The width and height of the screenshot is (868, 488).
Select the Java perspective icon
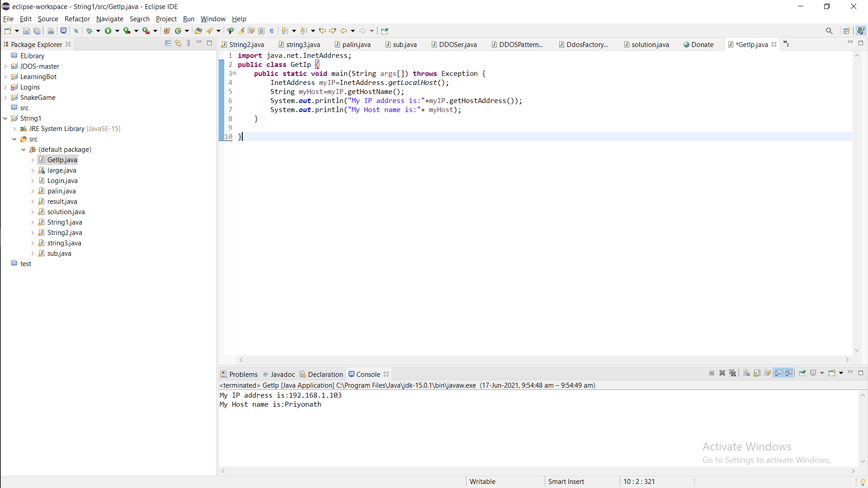point(861,31)
